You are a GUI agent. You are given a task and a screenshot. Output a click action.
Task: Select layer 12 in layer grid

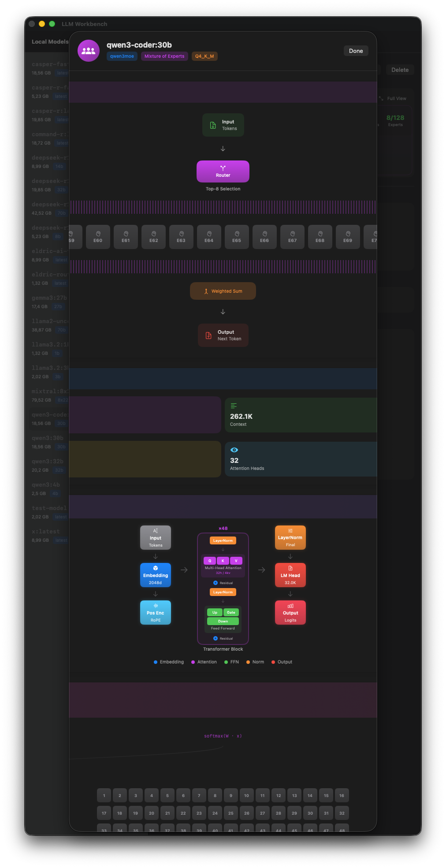coord(279,796)
